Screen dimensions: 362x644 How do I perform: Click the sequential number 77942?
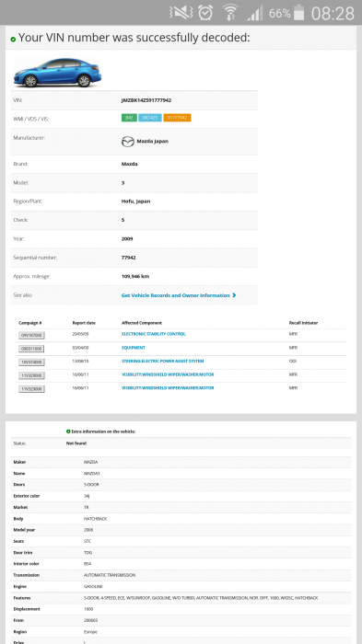coord(128,258)
